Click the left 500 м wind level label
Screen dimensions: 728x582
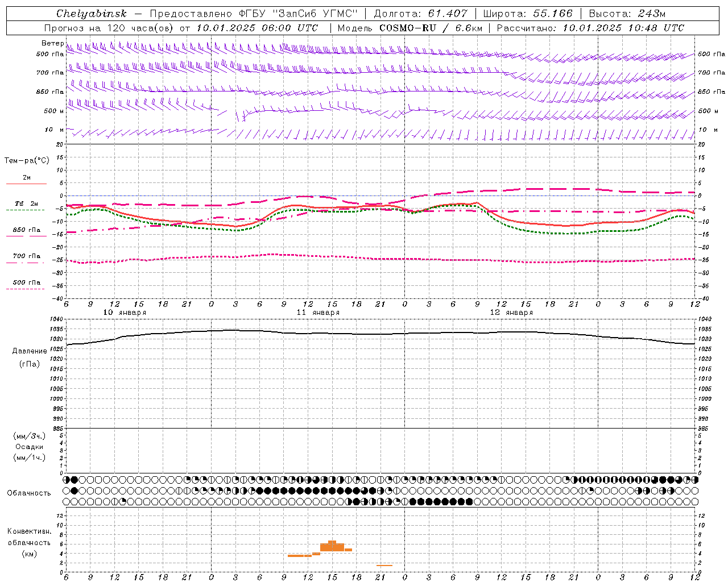(x=54, y=111)
